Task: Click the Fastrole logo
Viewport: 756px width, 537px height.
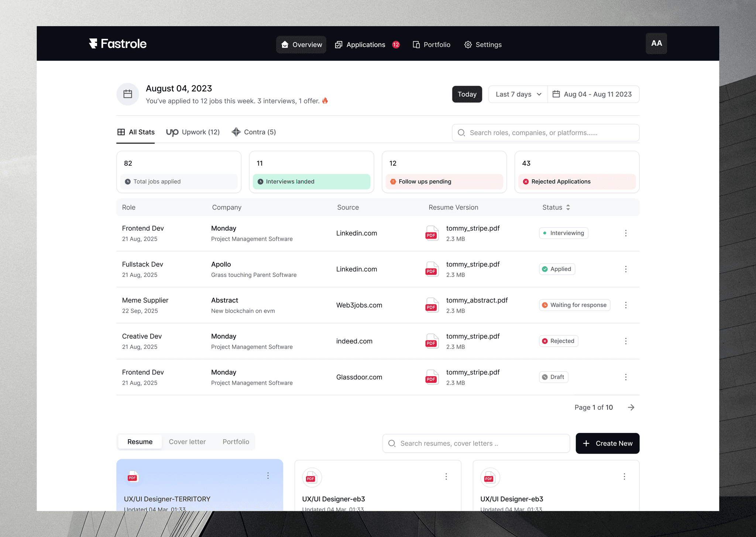Action: pyautogui.click(x=118, y=44)
